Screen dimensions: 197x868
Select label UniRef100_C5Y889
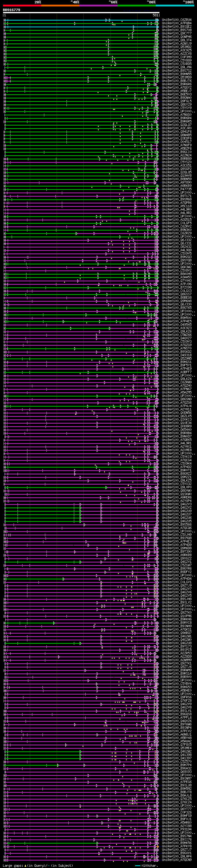[x=177, y=60]
